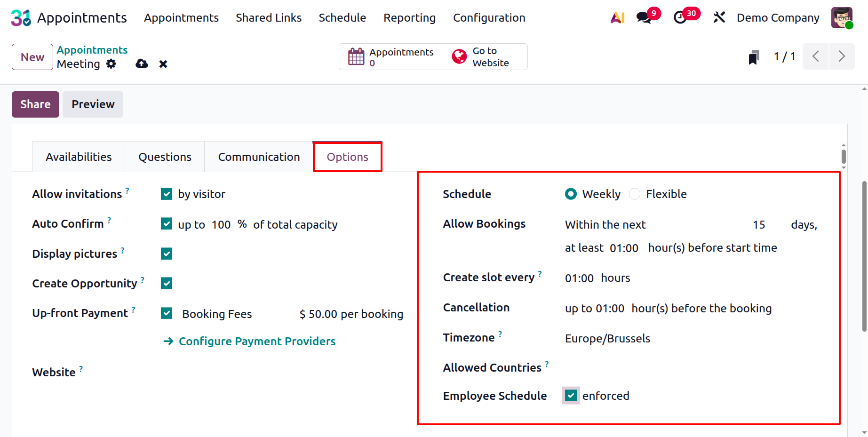Uncheck the Display pictures checkbox
This screenshot has height=437, width=868.
click(166, 254)
